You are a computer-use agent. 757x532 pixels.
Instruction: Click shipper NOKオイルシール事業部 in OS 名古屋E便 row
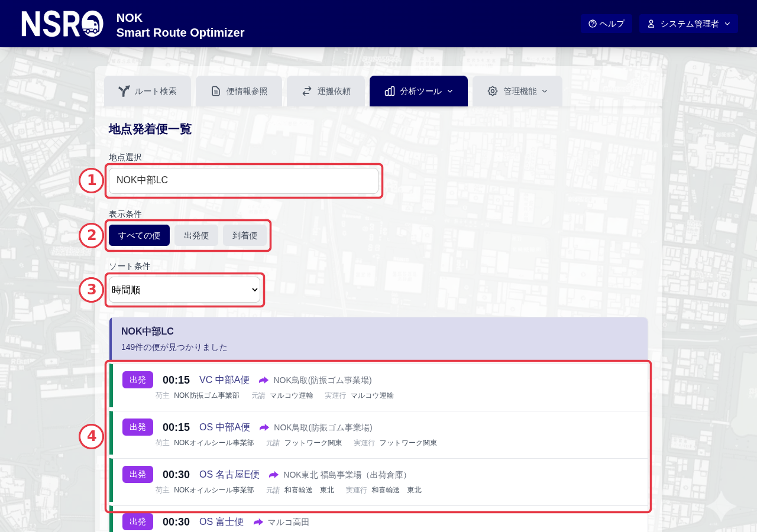coord(214,490)
